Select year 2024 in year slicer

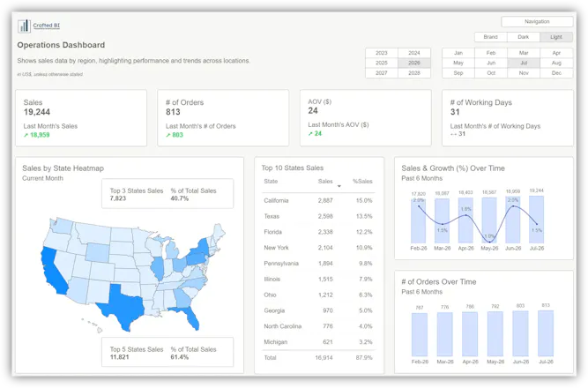tap(414, 53)
